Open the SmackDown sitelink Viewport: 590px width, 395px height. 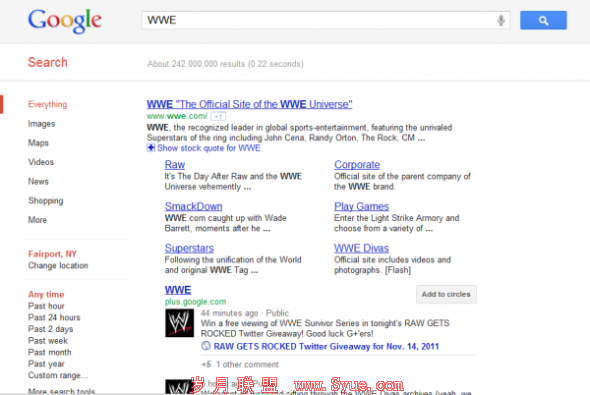click(193, 207)
